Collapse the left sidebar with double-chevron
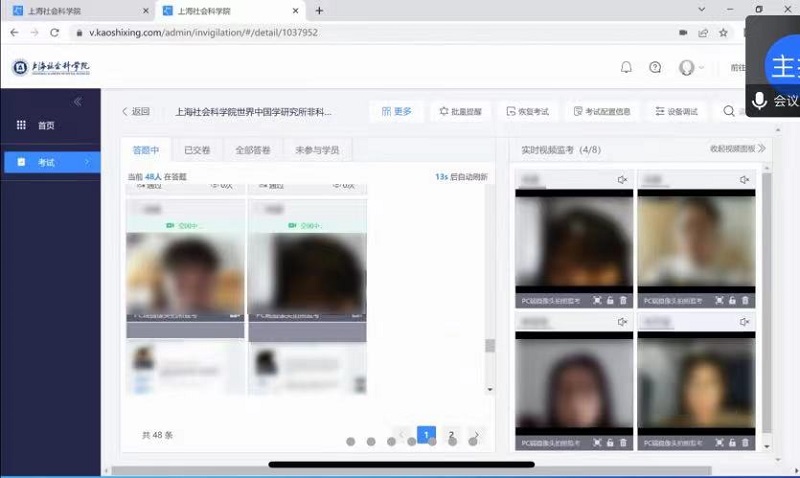The image size is (800, 478). [x=78, y=102]
